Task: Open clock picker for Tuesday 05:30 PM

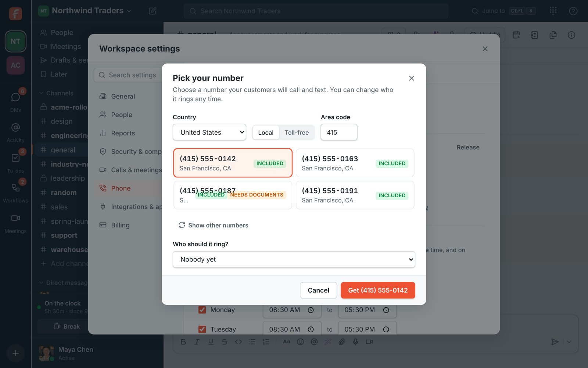Action: pos(386,329)
